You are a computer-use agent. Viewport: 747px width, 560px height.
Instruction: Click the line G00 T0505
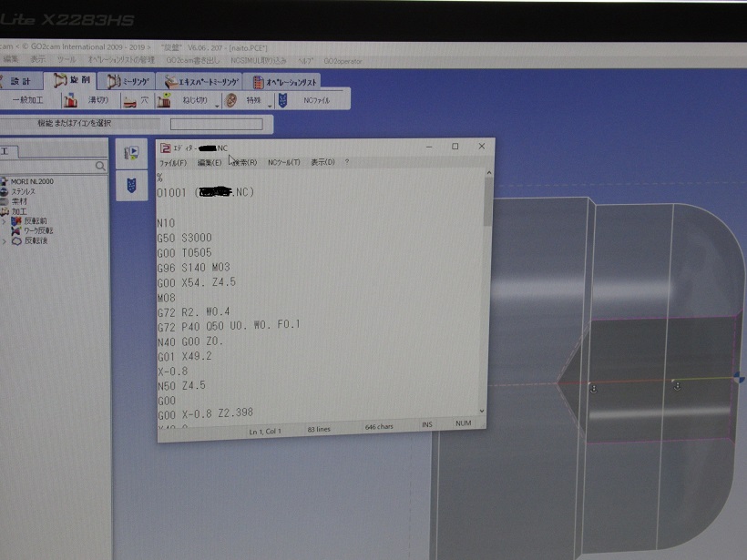(x=184, y=253)
